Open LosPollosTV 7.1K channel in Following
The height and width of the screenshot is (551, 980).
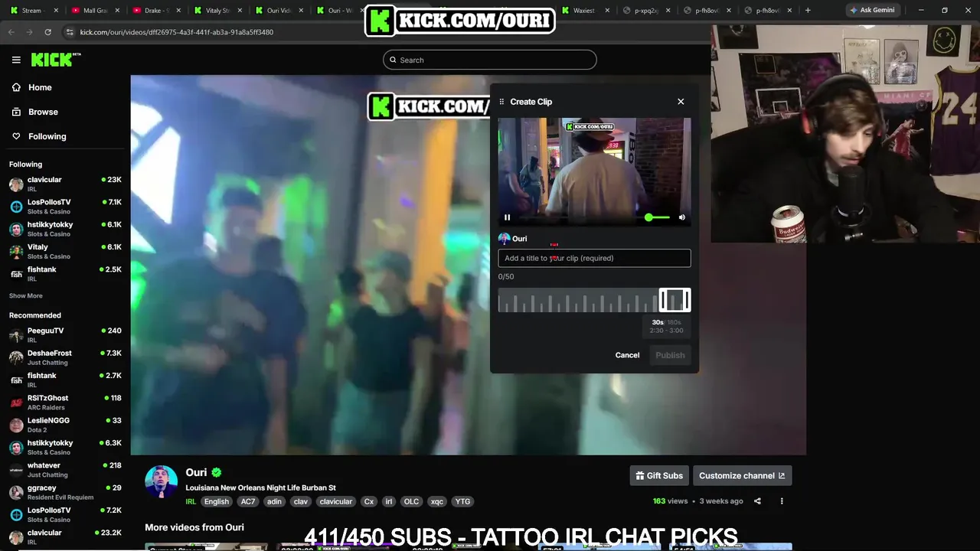pos(65,207)
